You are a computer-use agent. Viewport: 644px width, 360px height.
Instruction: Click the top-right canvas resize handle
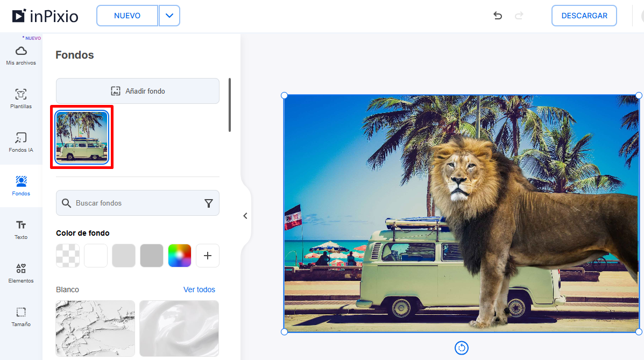pyautogui.click(x=639, y=95)
